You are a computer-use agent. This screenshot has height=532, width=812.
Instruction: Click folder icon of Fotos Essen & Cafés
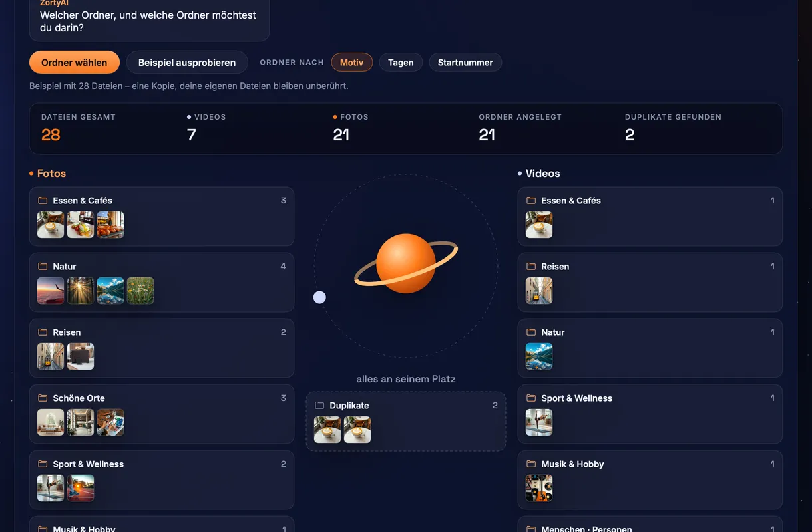tap(43, 200)
